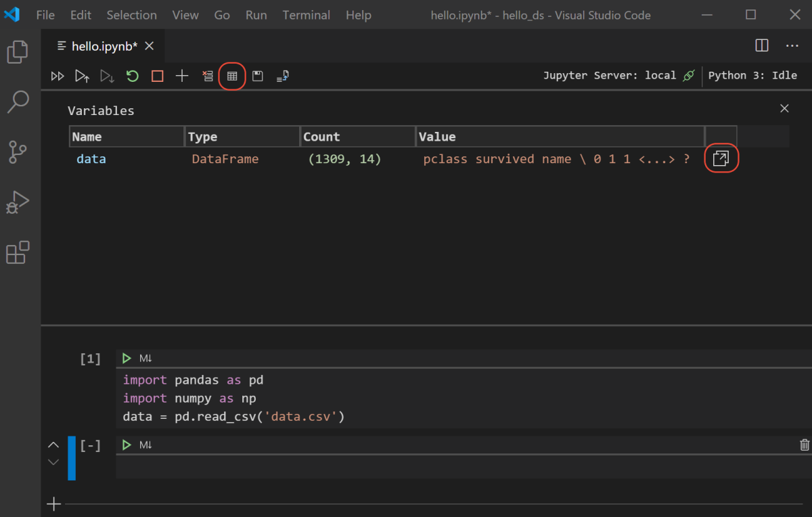
Task: Open the Extensions view
Action: [x=18, y=252]
